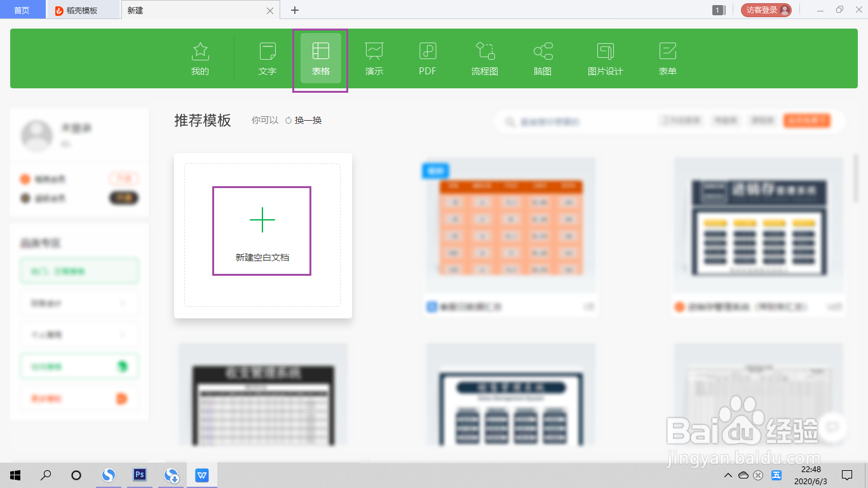Open Windows notification center
This screenshot has height=488, width=868.
(x=847, y=475)
